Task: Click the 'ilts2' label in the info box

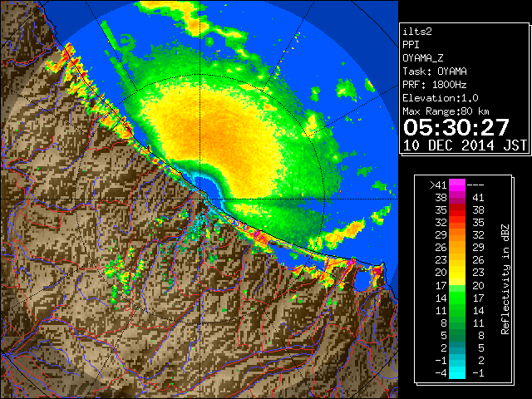Action: click(417, 32)
